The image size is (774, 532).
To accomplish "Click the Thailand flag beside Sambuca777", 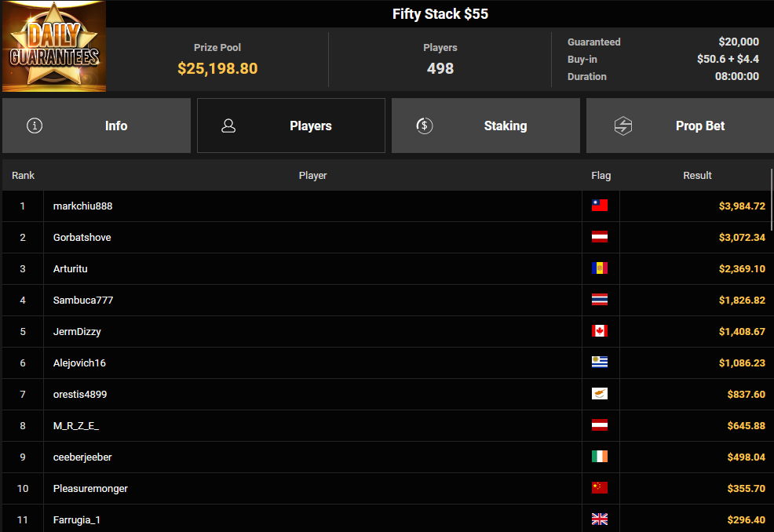I will 600,300.
